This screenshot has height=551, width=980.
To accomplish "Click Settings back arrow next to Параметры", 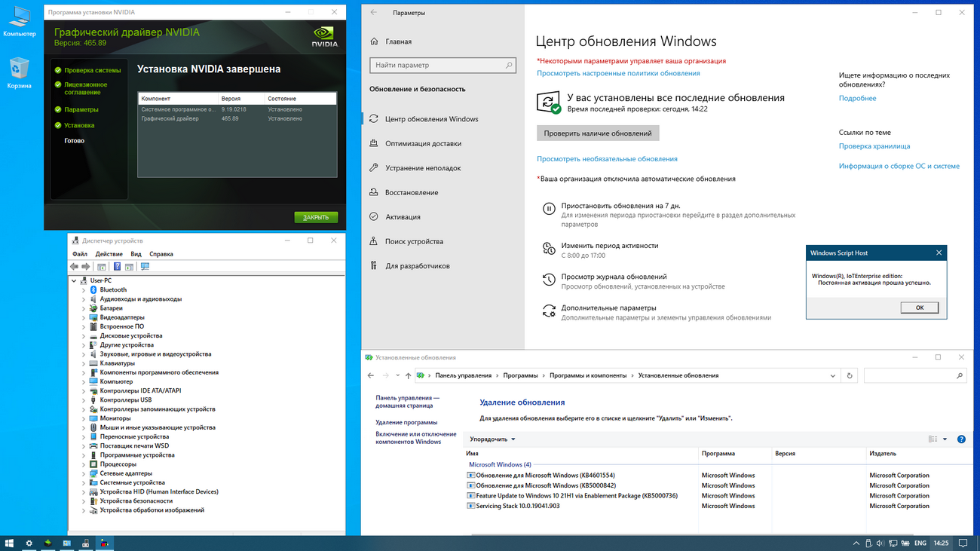I will point(374,13).
